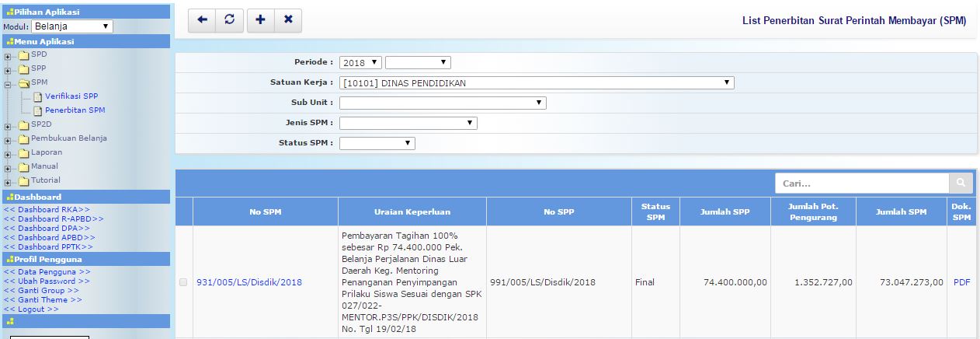The width and height of the screenshot is (980, 339).
Task: Click the search magnifier icon
Action: (961, 183)
